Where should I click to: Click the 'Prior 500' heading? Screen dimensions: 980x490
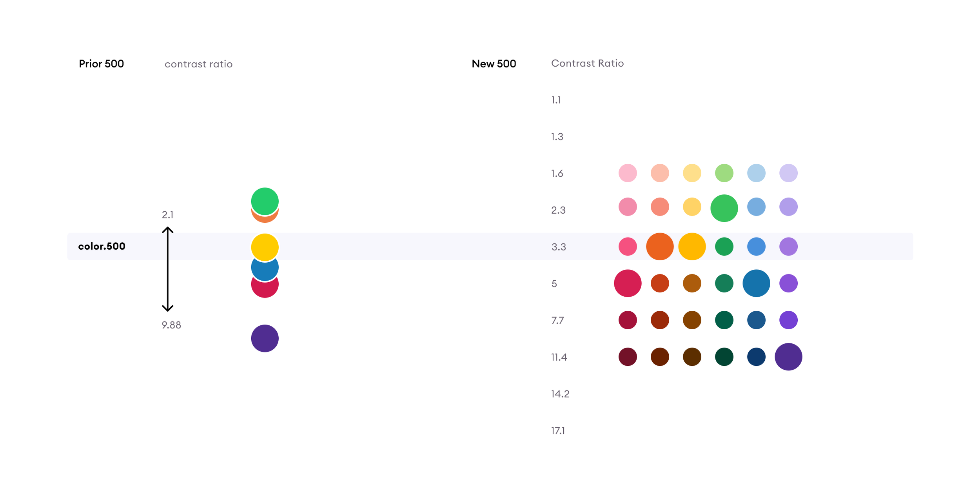tap(101, 64)
